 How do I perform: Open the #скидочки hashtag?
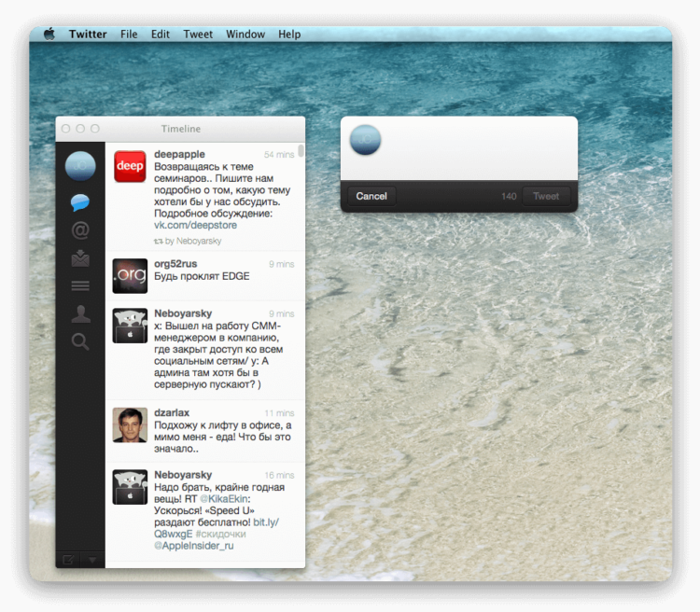[x=220, y=534]
